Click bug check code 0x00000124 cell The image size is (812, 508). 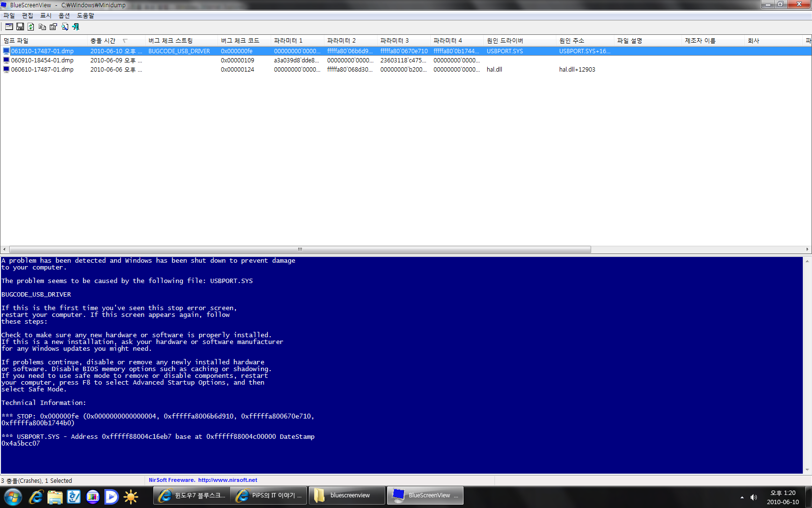[237, 70]
